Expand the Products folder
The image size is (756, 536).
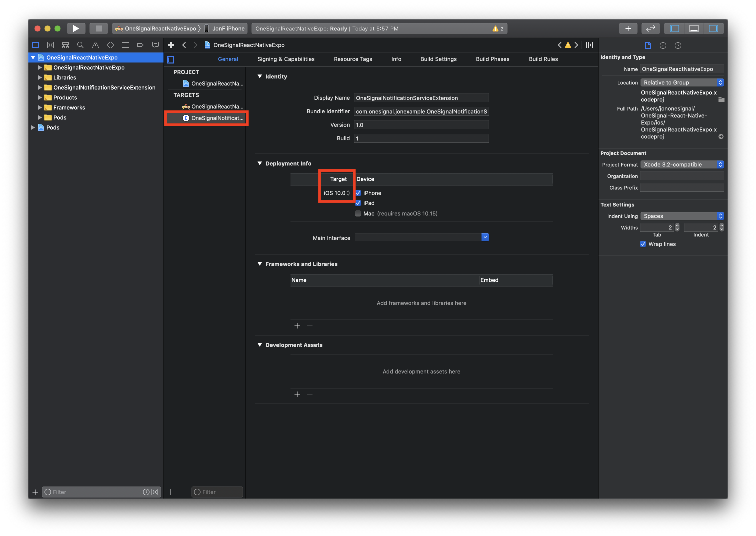(x=40, y=98)
